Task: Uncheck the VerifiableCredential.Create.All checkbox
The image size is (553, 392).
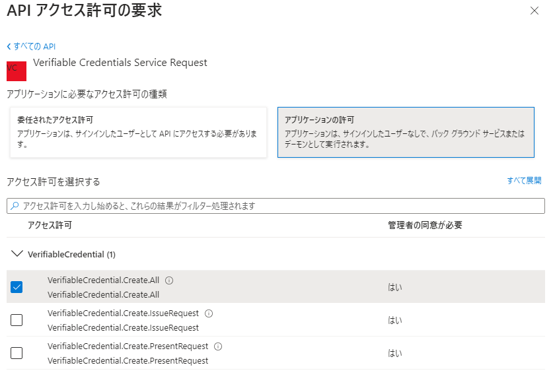Action: pyautogui.click(x=17, y=287)
